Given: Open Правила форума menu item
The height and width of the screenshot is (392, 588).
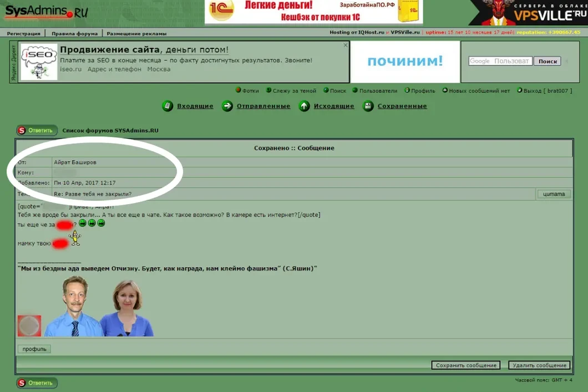Looking at the screenshot, I should [74, 33].
